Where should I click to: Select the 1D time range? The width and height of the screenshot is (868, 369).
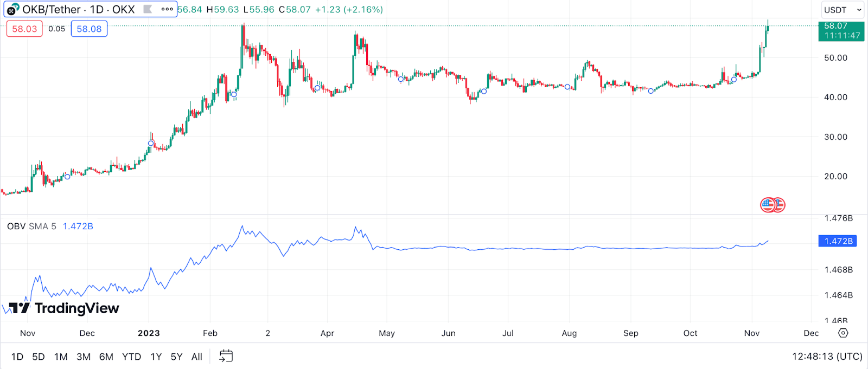click(17, 357)
